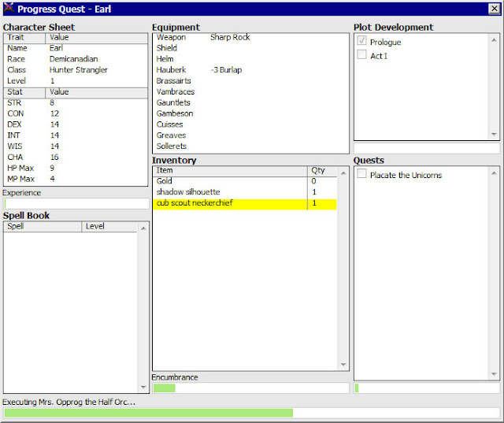Screen dimensions: 504x423
Task: Click the MP Max stat row
Action: tap(76, 179)
